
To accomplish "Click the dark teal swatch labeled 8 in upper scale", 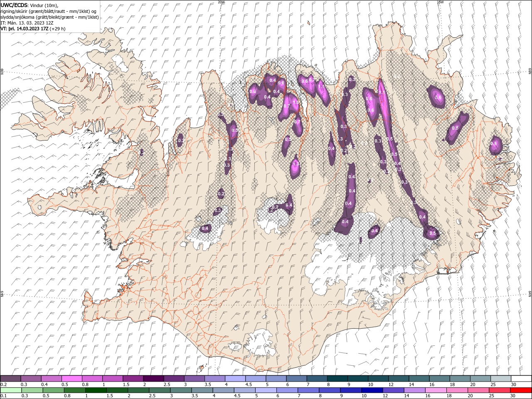I will pyautogui.click(x=337, y=379).
